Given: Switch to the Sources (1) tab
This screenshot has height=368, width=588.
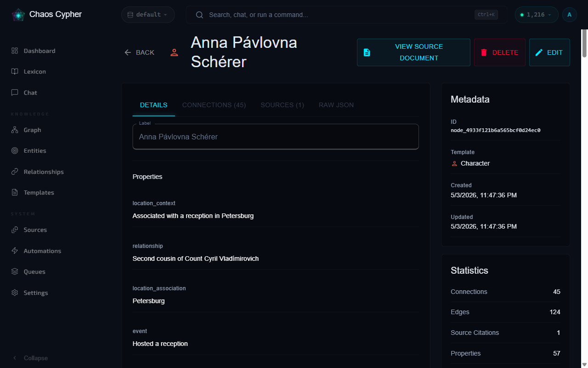Looking at the screenshot, I should (283, 105).
